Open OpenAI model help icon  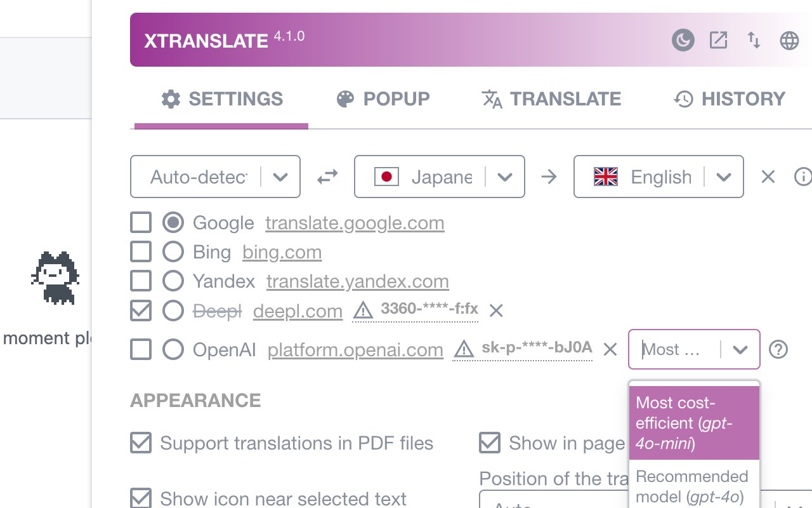778,349
